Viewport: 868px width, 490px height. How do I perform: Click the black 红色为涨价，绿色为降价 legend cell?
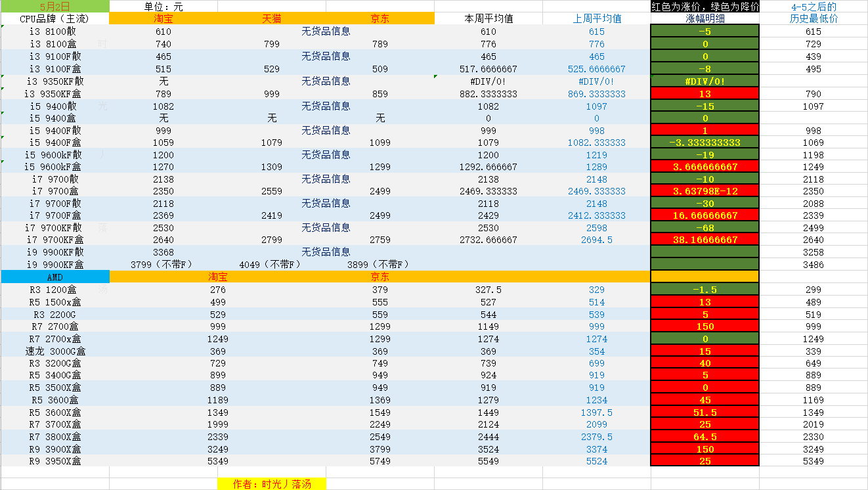pyautogui.click(x=705, y=7)
